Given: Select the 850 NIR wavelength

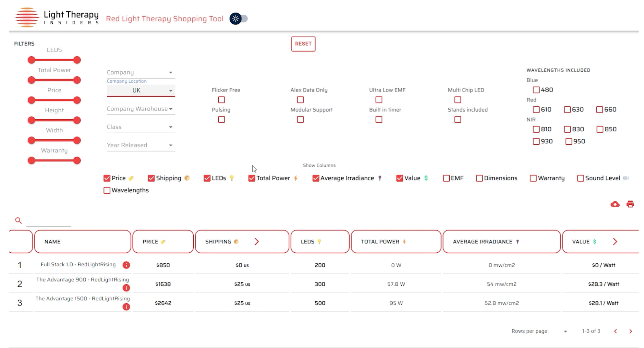Looking at the screenshot, I should point(600,129).
